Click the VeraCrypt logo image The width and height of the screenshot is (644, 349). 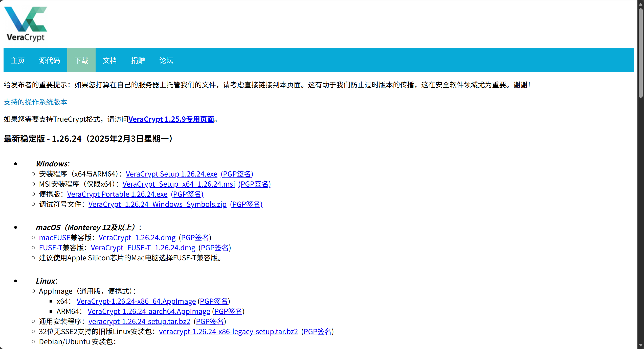(26, 24)
